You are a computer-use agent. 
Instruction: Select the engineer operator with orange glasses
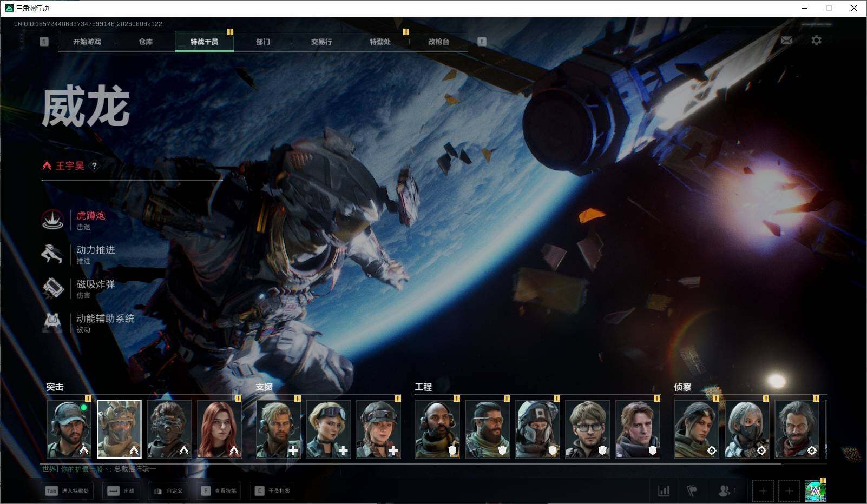coord(488,429)
